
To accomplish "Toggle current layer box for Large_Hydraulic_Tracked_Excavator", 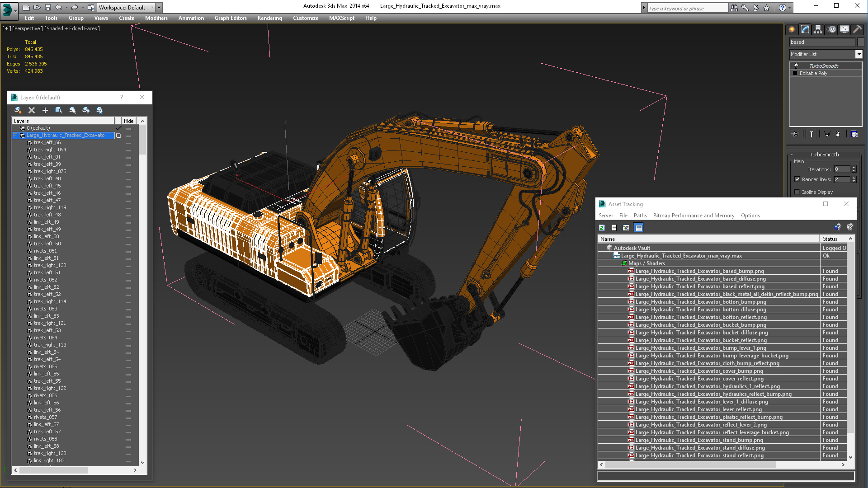I will tap(118, 136).
